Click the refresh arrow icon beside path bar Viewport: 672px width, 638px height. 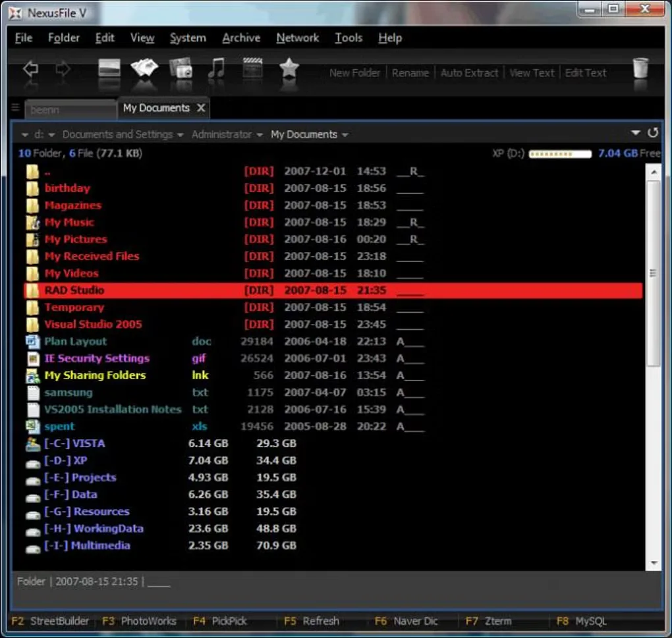[653, 133]
